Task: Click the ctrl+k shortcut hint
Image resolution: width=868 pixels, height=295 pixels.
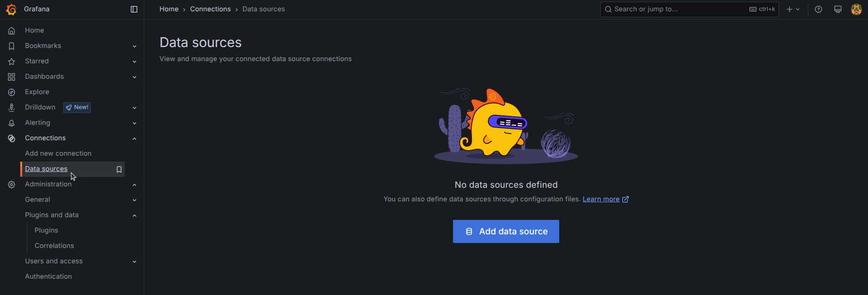Action: [762, 9]
